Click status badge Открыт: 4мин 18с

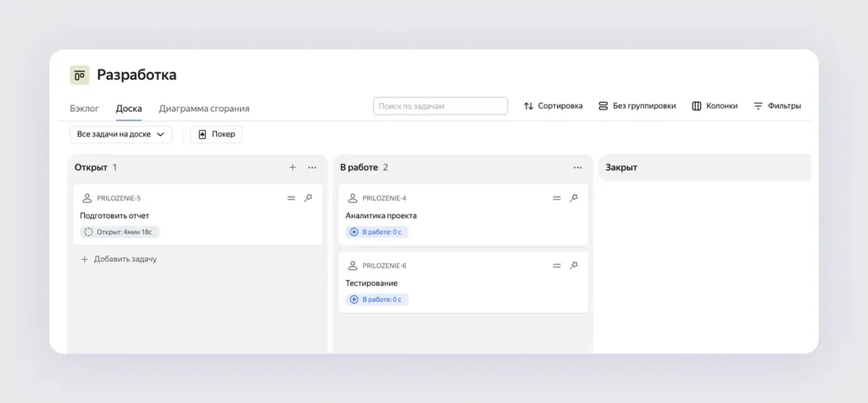120,232
